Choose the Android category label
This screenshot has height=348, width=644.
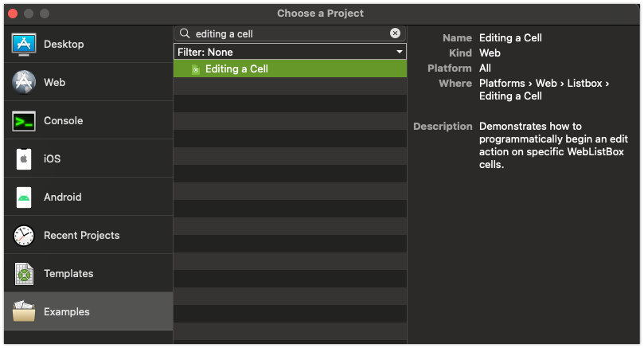click(62, 197)
